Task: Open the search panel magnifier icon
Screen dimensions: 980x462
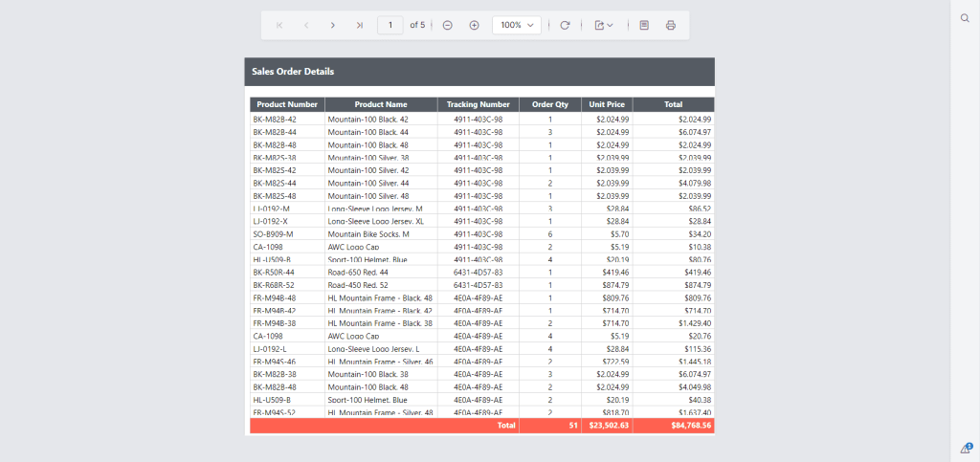Action: pyautogui.click(x=965, y=18)
